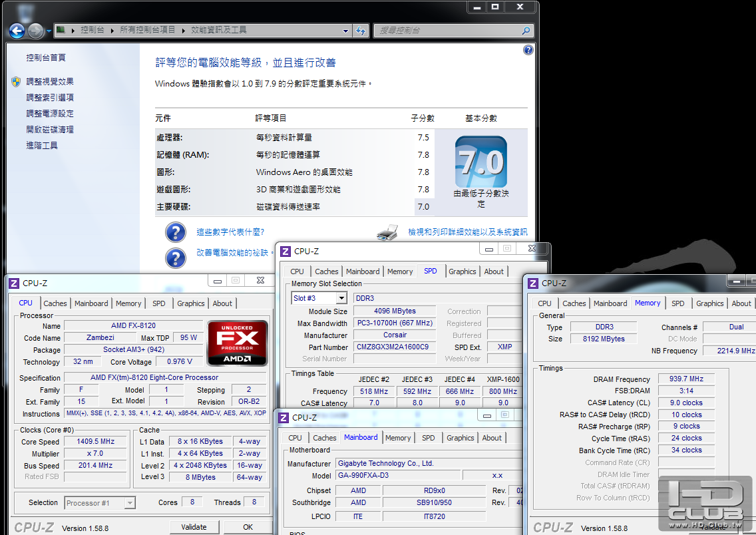Click the CPU-Z title icon in the Memory window
756x535 pixels.
[x=533, y=283]
